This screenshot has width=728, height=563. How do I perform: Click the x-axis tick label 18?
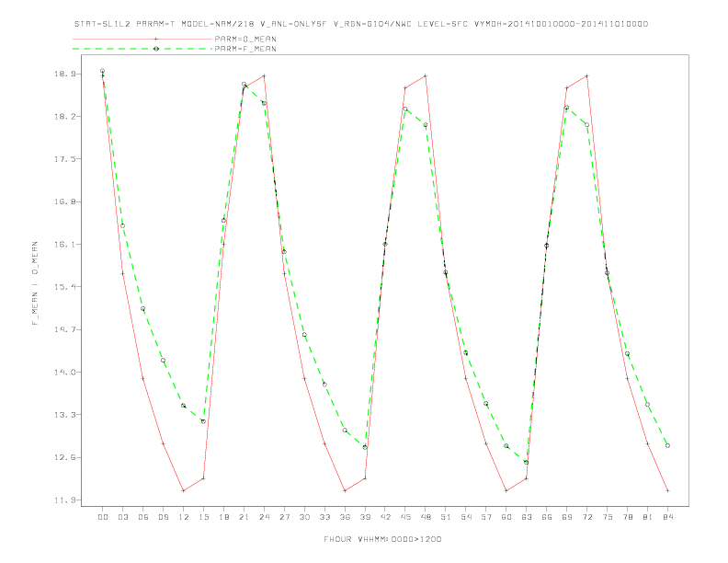tap(223, 517)
